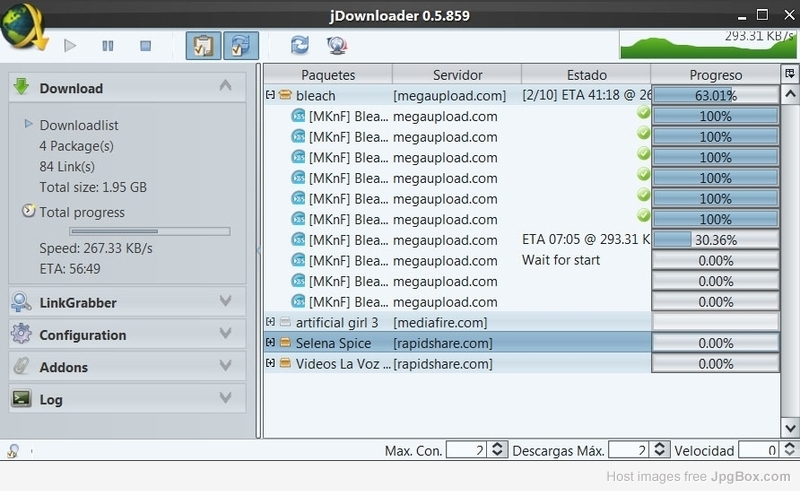Screen dimensions: 800x491
Task: Expand the Addons panel chevron
Action: tap(226, 365)
